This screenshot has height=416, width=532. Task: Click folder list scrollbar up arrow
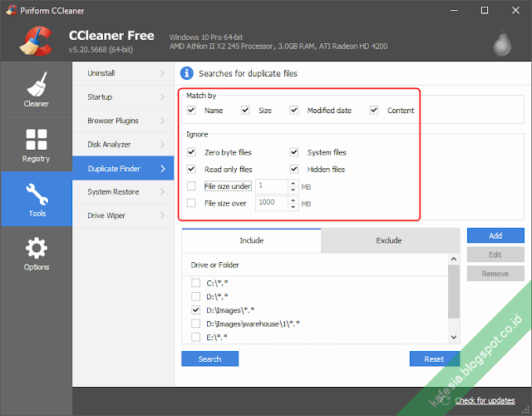(454, 260)
